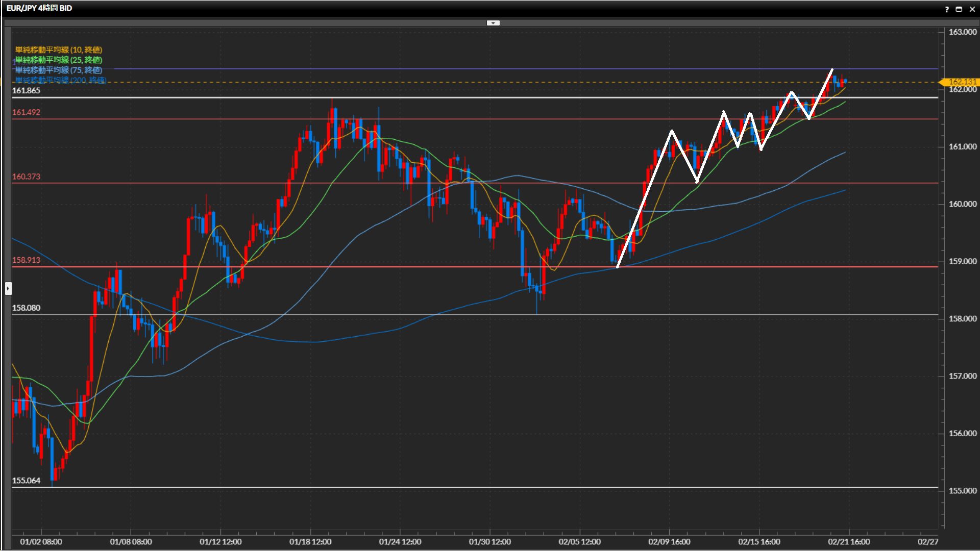Expand the left side panel arrow
Screen dimensions: 980x551
click(x=8, y=289)
